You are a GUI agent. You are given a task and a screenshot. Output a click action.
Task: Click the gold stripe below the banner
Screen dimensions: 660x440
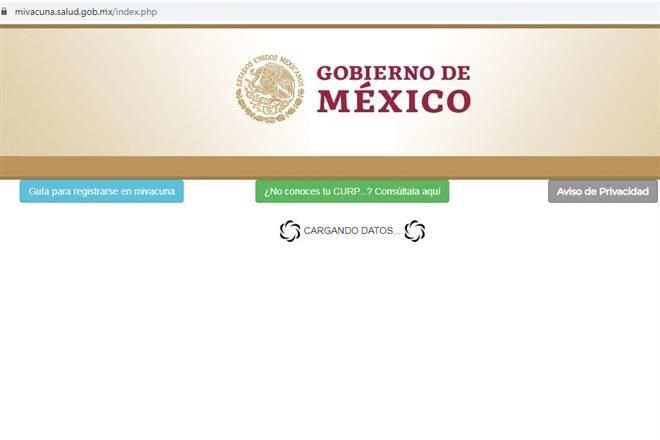pos(330,166)
